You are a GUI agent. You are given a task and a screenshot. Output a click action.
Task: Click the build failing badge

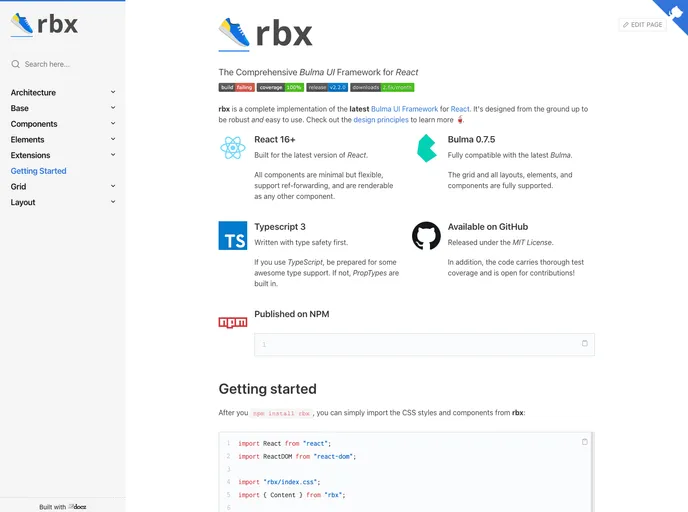[236, 87]
